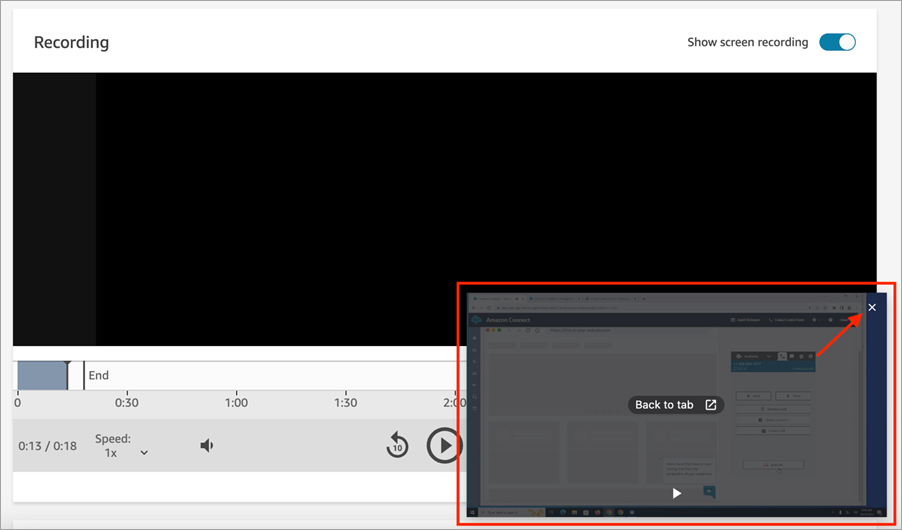Close the picture-in-picture overlay with X
This screenshot has width=902, height=530.
pyautogui.click(x=872, y=307)
